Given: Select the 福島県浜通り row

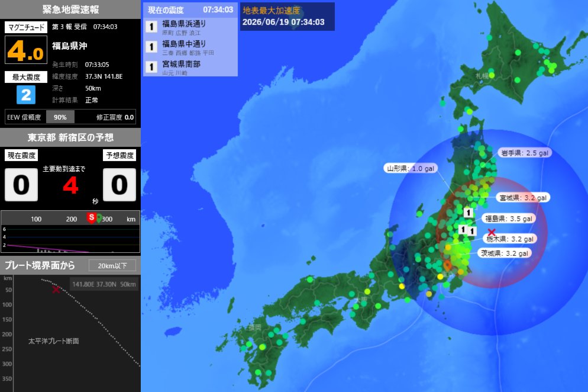Looking at the screenshot, I should (190, 27).
